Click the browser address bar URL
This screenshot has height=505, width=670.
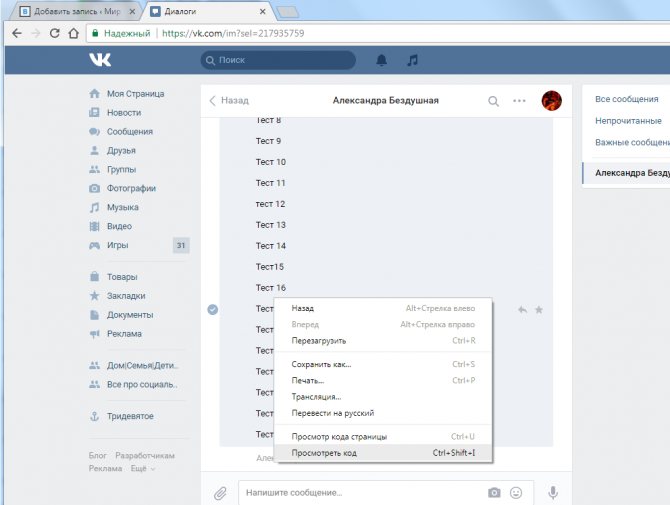click(233, 33)
